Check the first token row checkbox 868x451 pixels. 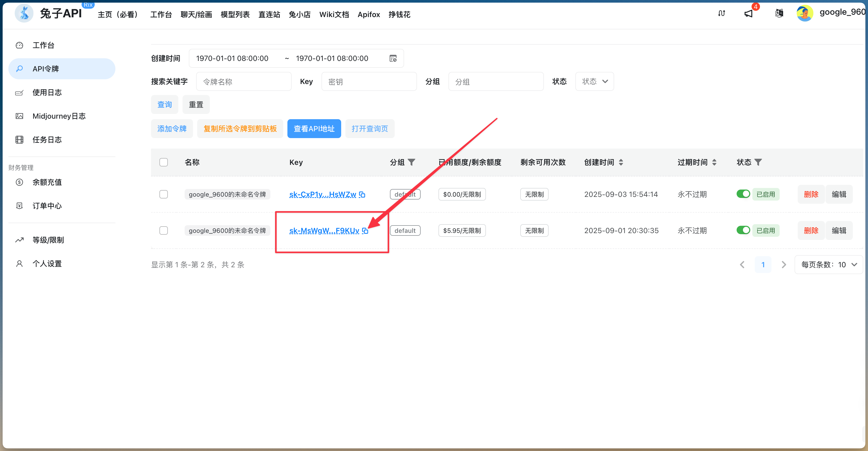[164, 194]
